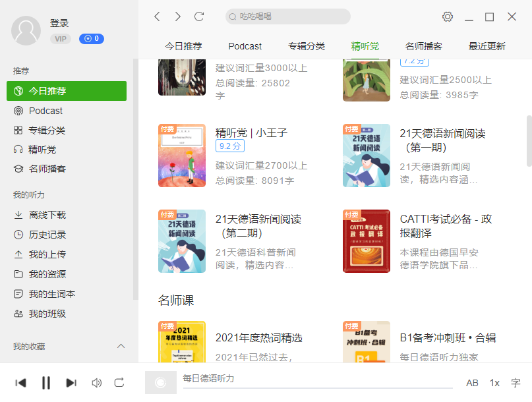Open the blue coin balance badge
This screenshot has width=532, height=402.
point(92,39)
